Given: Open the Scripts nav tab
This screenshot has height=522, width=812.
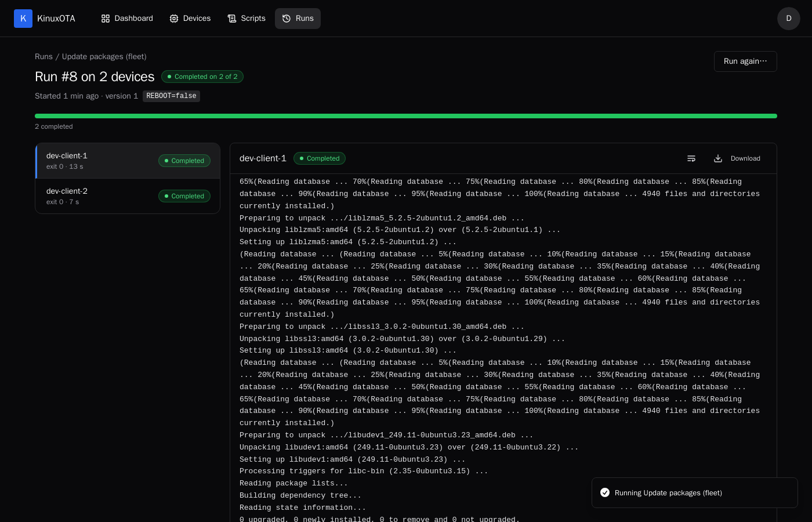Looking at the screenshot, I should [246, 19].
